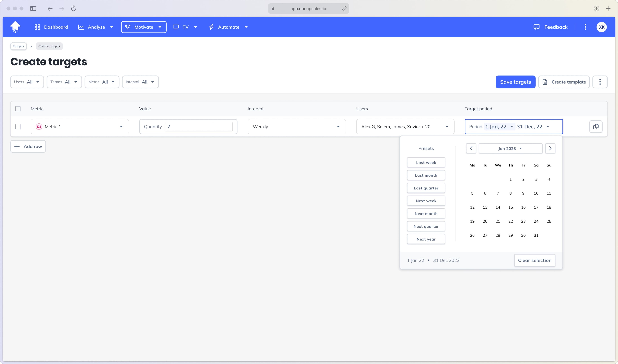Select the Next month preset
The width and height of the screenshot is (618, 364).
coord(426,214)
